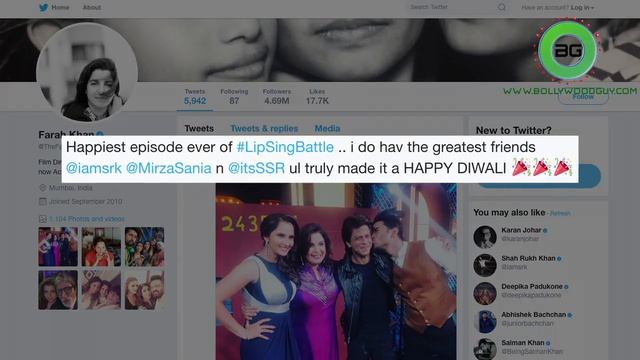Open first photo thumbnail in media grid

click(x=58, y=247)
